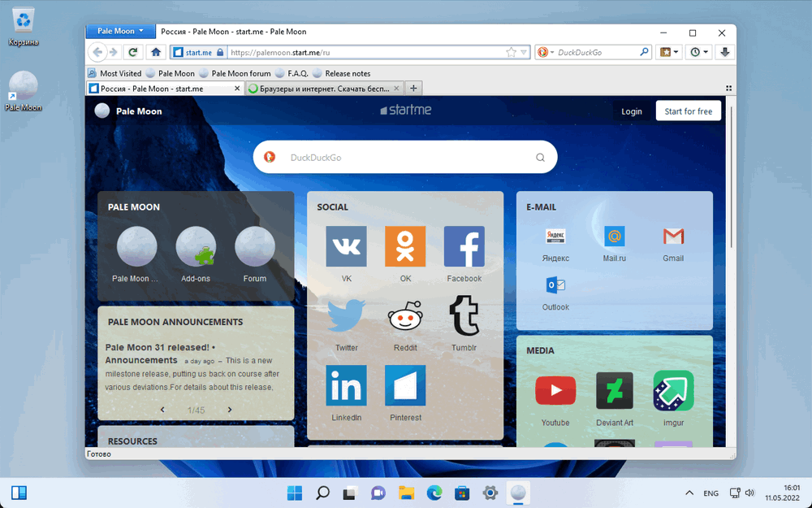Open Яндекс mail icon

(x=555, y=237)
